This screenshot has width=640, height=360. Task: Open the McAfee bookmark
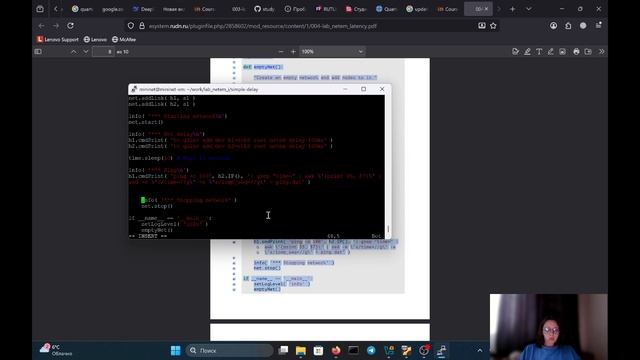tap(124, 40)
